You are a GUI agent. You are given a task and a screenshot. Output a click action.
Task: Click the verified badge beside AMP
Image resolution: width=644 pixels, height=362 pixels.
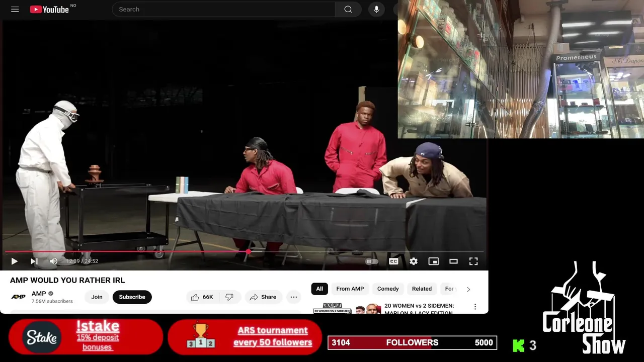click(51, 294)
